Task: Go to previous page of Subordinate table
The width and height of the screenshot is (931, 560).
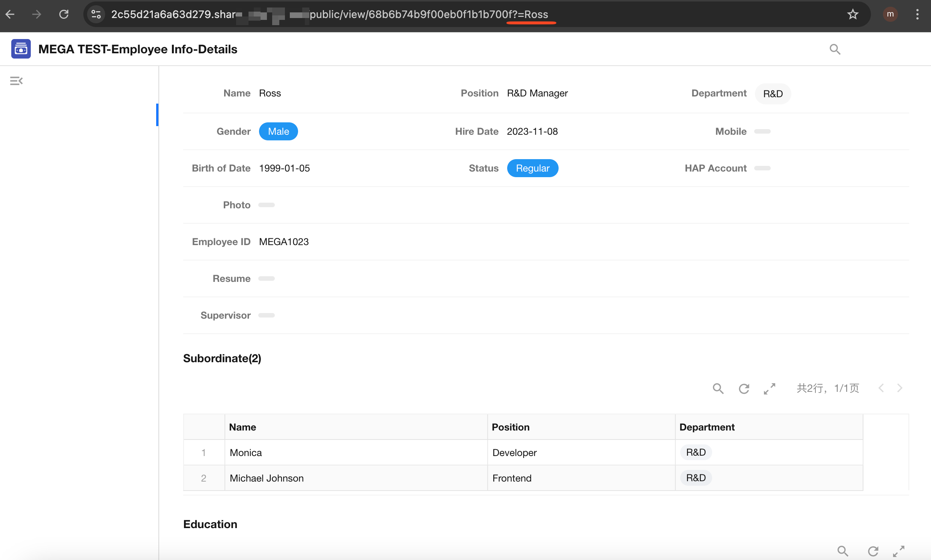Action: pos(881,388)
